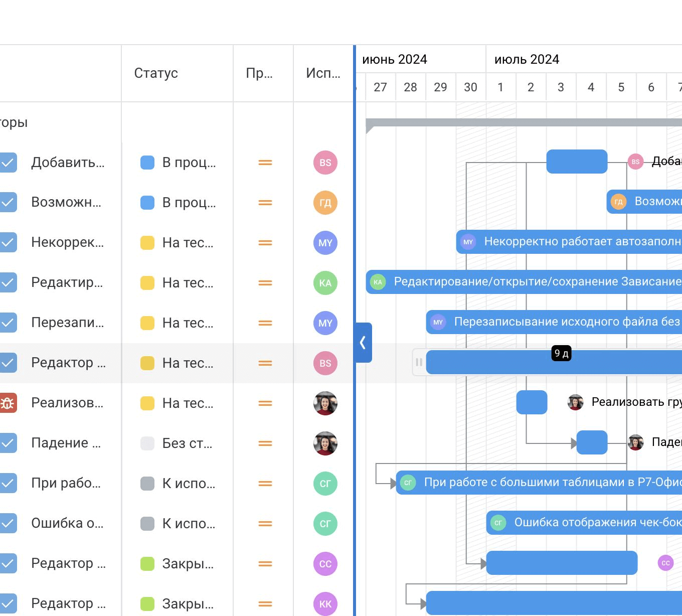
Task: Click BS avatar beside Добав Gantt label
Action: click(635, 162)
